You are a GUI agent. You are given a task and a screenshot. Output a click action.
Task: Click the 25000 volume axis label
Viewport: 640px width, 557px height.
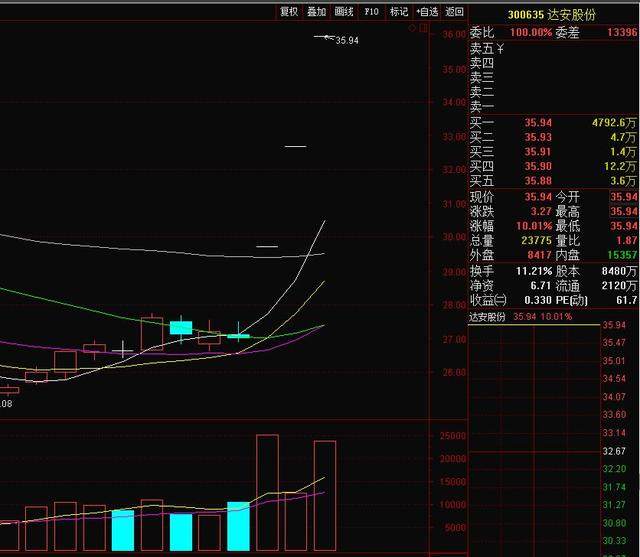453,436
